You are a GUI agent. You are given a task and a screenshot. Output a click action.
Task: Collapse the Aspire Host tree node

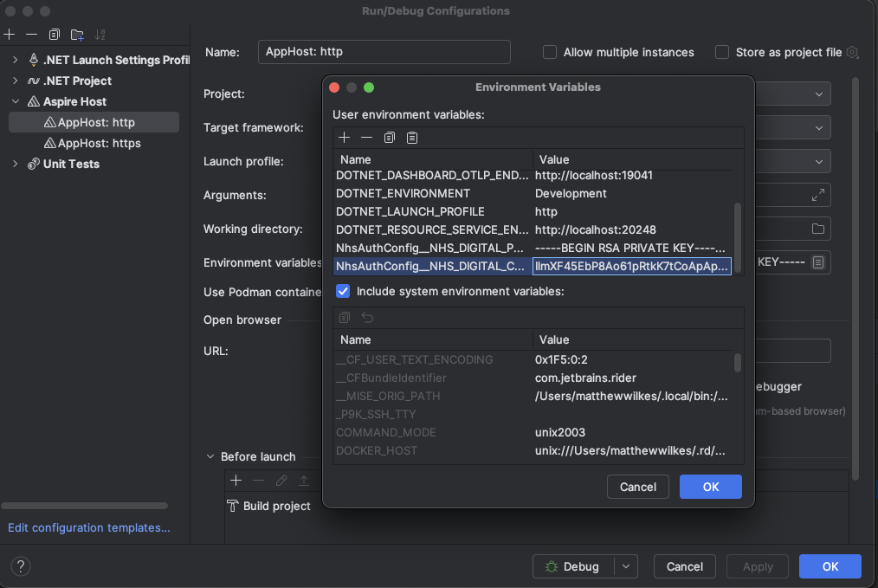(16, 101)
